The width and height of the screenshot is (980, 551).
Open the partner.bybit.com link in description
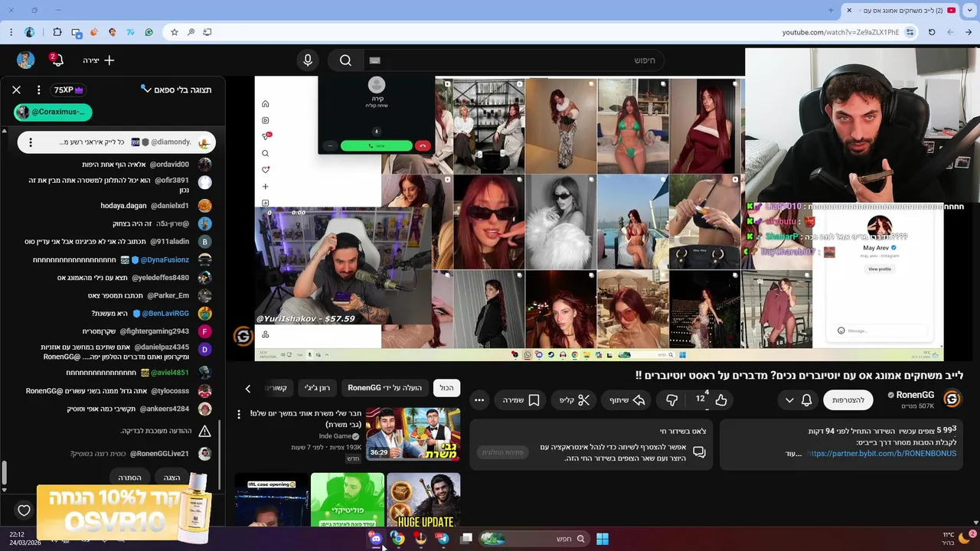click(x=881, y=453)
